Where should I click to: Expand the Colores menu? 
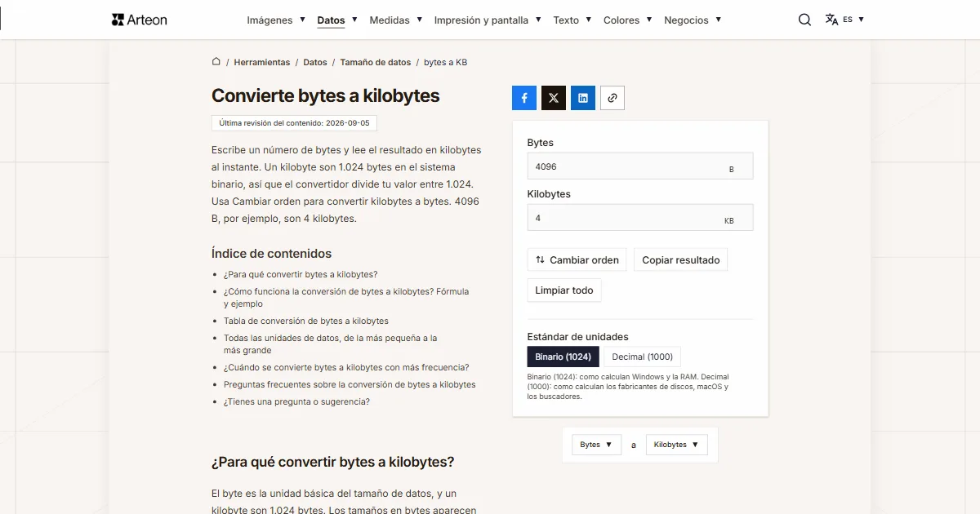point(628,20)
